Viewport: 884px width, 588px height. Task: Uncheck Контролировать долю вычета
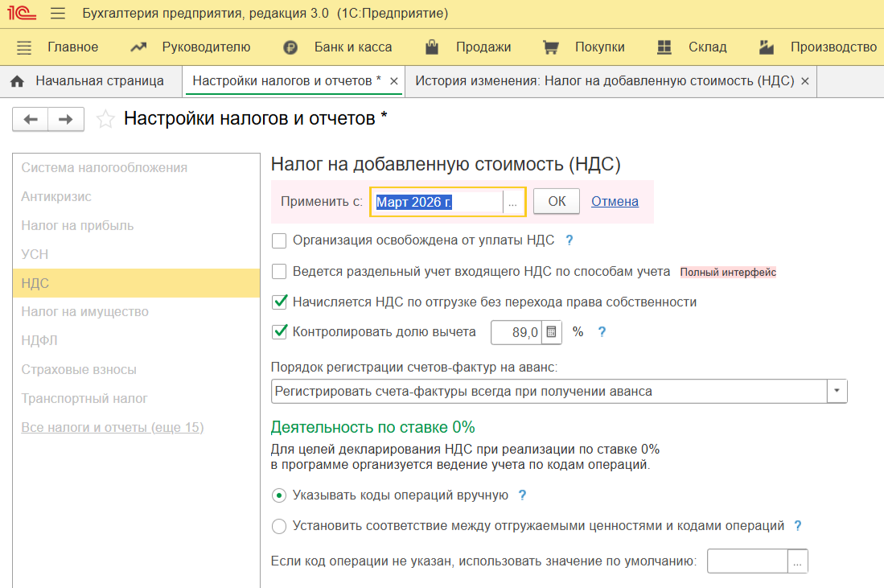[x=280, y=331]
